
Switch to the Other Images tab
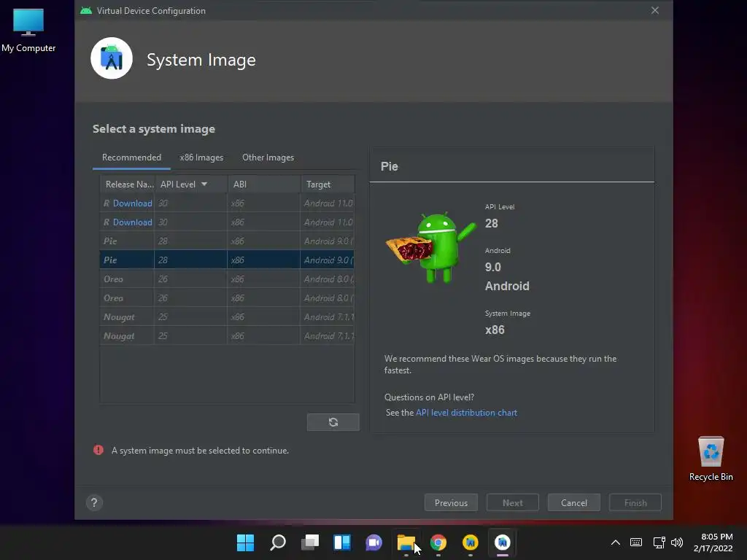point(268,157)
